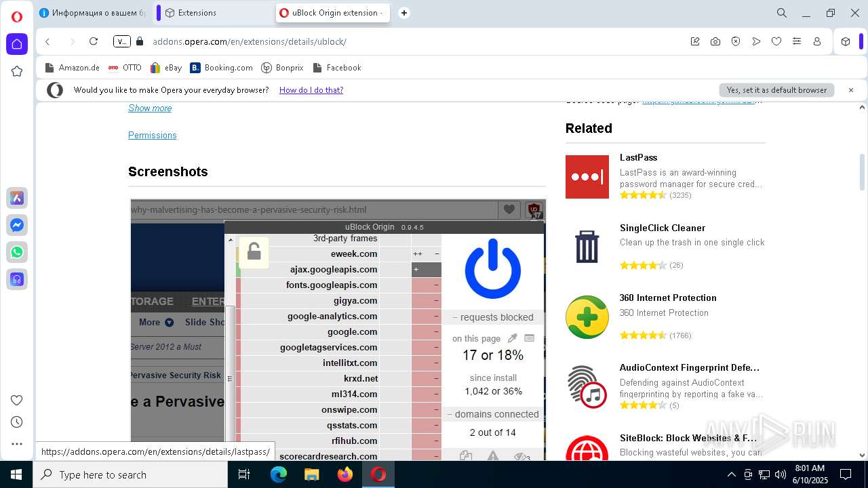Launch Microsoft Edge from taskbar
The height and width of the screenshot is (488, 868).
click(x=279, y=474)
